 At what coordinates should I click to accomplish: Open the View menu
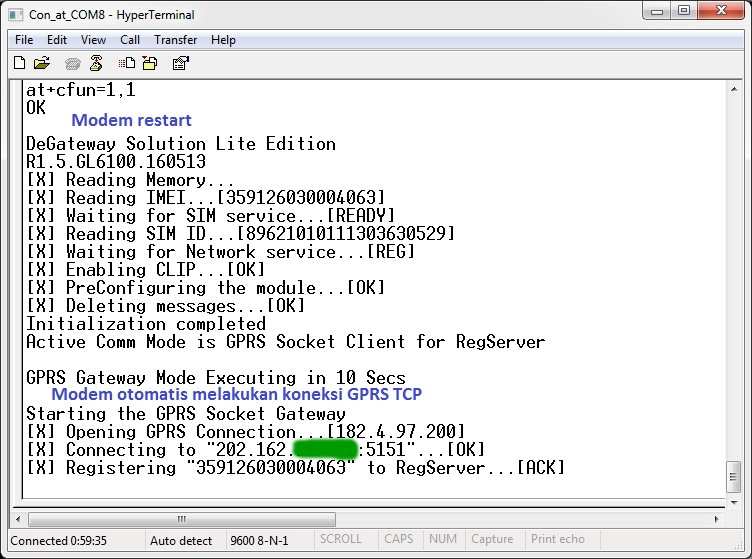[93, 40]
